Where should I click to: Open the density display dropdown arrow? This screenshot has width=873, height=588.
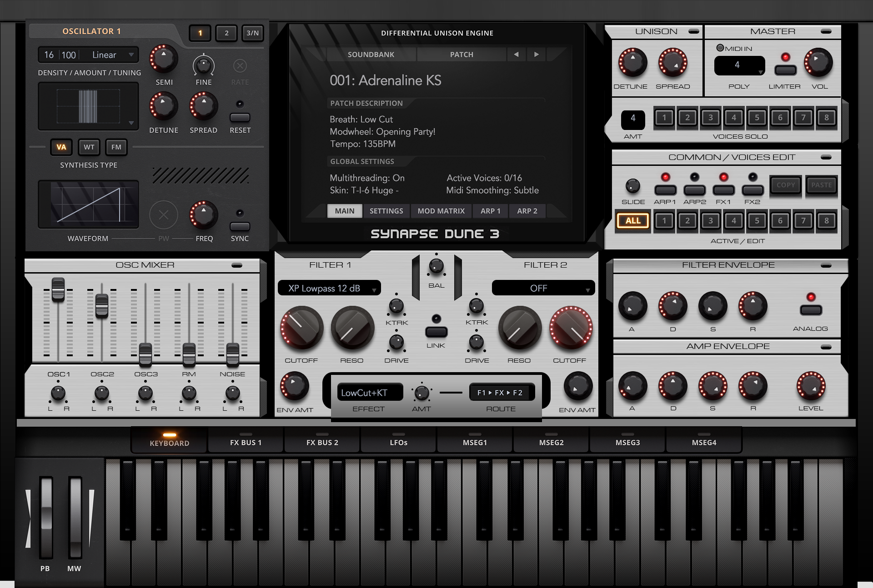(x=131, y=123)
